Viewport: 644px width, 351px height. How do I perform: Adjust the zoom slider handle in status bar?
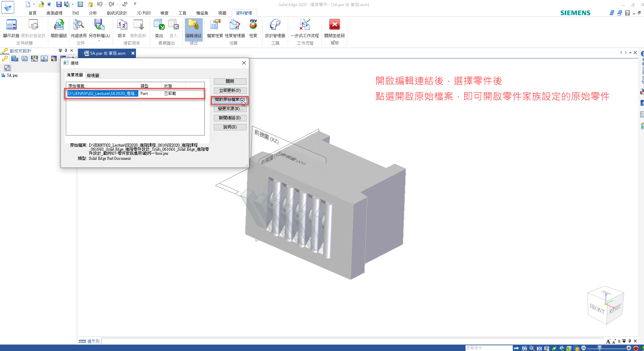(599, 348)
